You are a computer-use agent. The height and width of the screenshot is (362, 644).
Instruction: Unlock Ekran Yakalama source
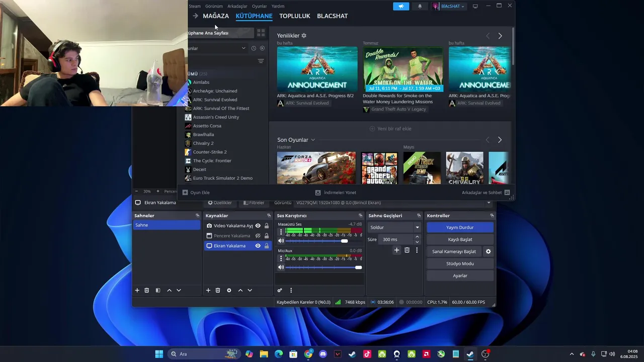tap(267, 246)
